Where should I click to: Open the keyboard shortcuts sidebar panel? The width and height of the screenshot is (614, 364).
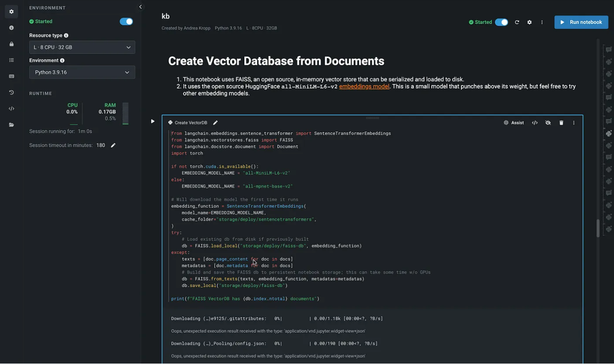(x=11, y=76)
